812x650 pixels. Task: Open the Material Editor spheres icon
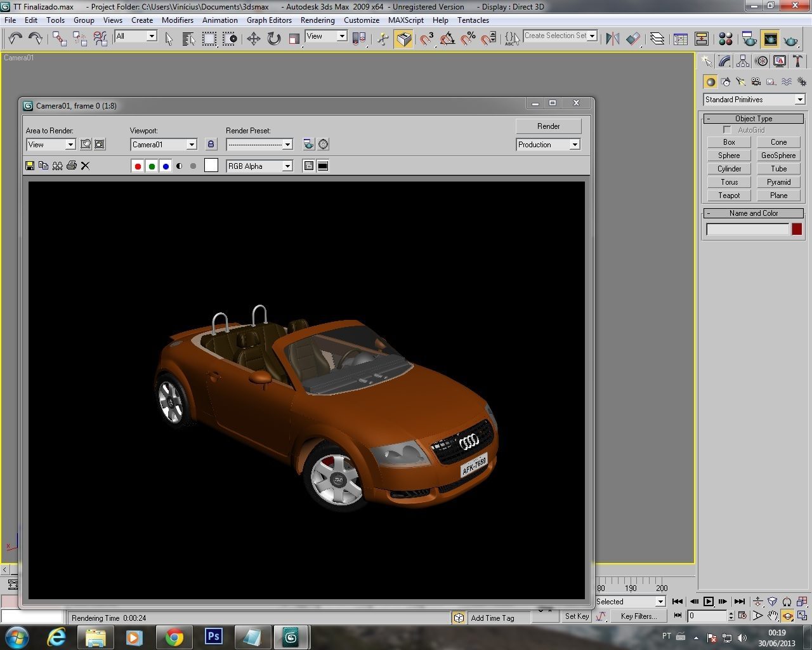tap(726, 39)
